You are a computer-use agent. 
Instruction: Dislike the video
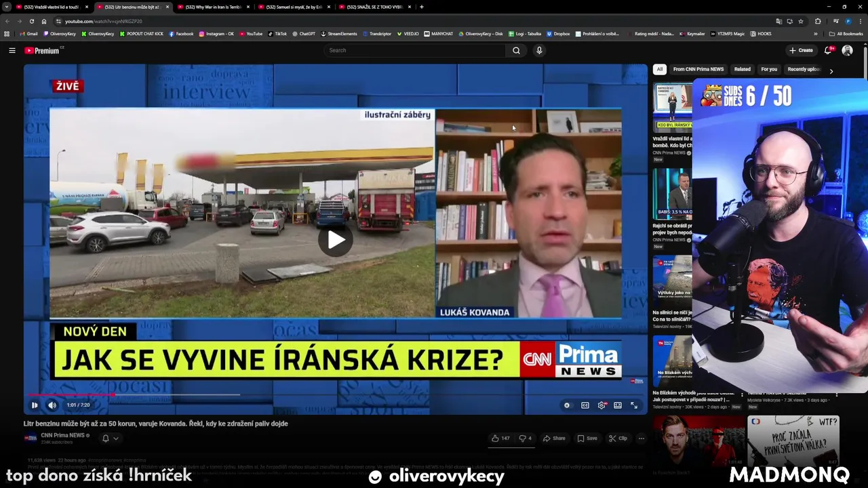coord(525,439)
